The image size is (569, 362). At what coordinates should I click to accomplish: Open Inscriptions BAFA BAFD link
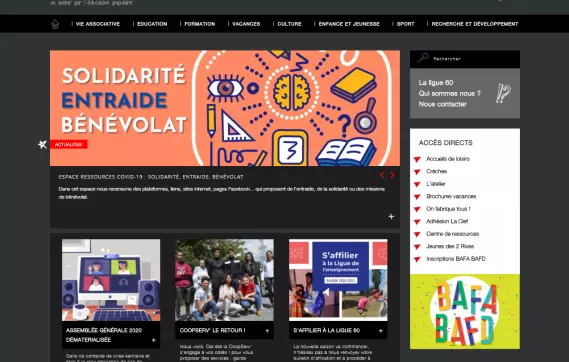pyautogui.click(x=456, y=259)
